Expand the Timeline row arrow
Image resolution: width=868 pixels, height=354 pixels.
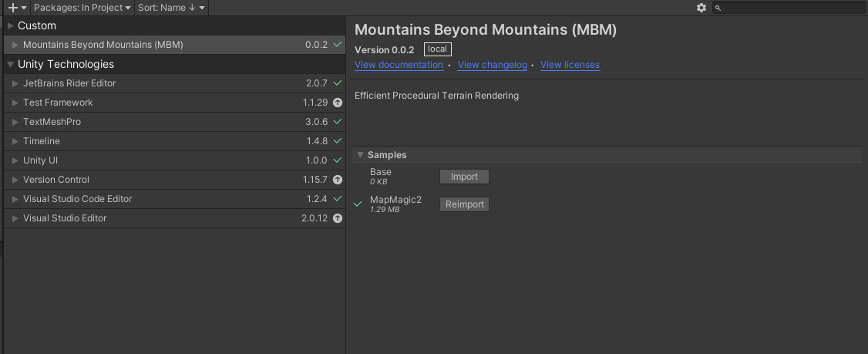(x=15, y=141)
